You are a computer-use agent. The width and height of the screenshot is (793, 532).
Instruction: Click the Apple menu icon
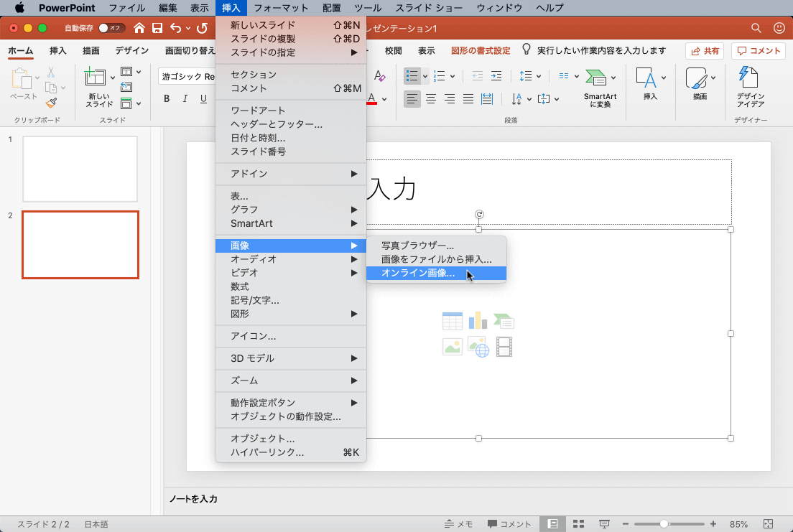(19, 8)
